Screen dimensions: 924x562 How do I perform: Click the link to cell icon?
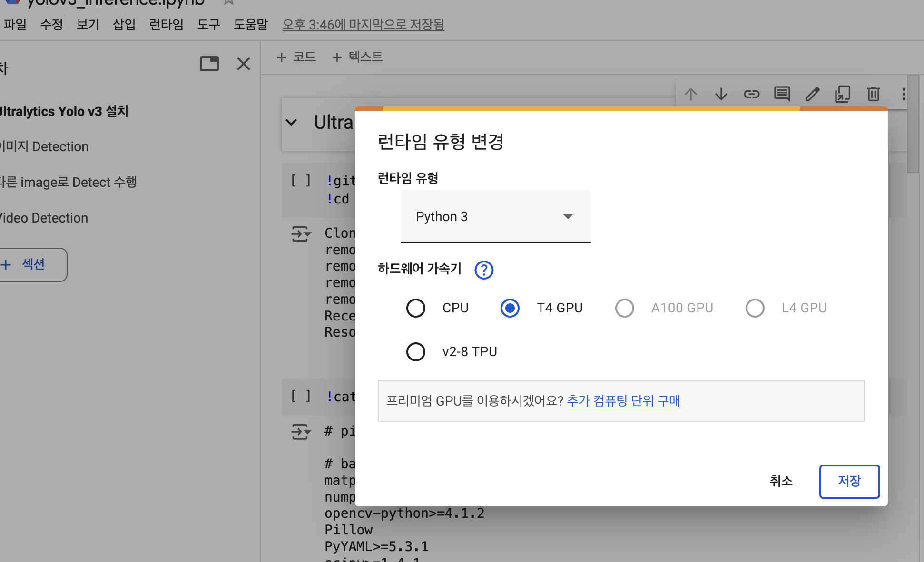(x=752, y=94)
